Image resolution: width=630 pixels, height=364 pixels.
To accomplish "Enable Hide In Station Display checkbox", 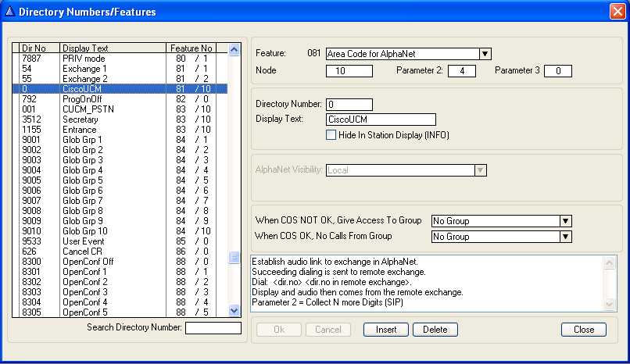I will [331, 134].
